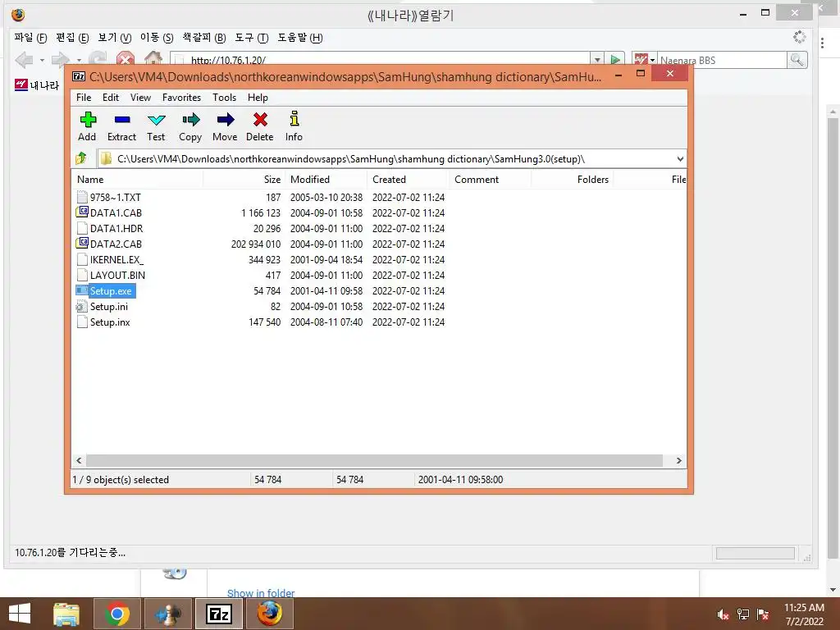The image size is (840, 630).
Task: Click the Action Center flag icon
Action: [x=763, y=614]
